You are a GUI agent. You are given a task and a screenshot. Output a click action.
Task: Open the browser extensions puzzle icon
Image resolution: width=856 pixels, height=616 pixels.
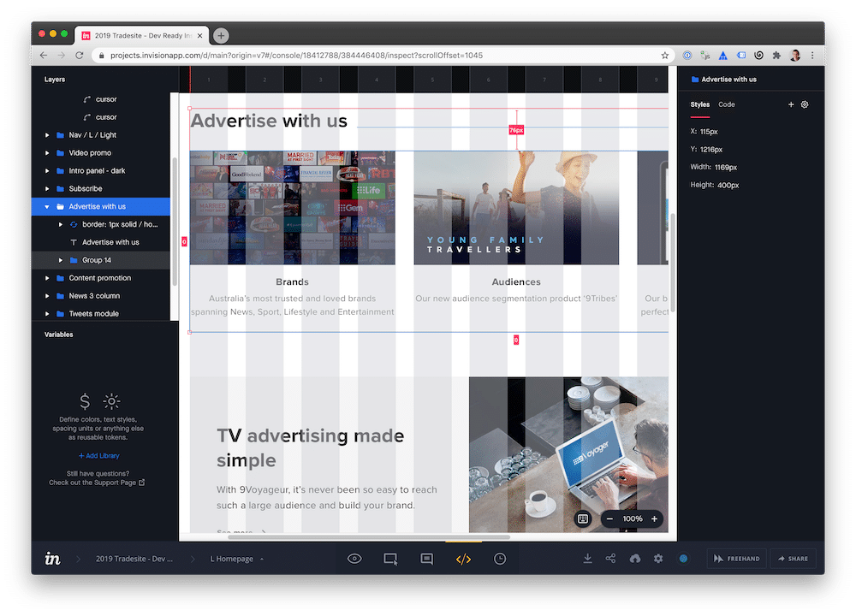click(776, 55)
